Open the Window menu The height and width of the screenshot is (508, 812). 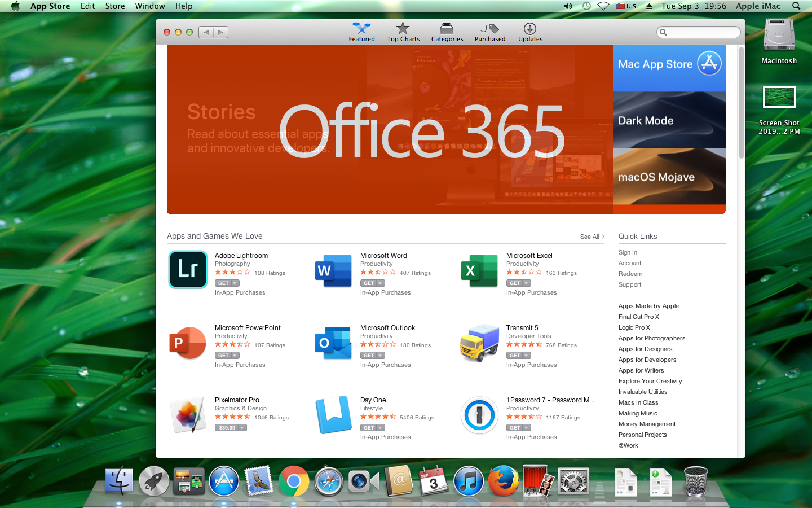coord(150,6)
